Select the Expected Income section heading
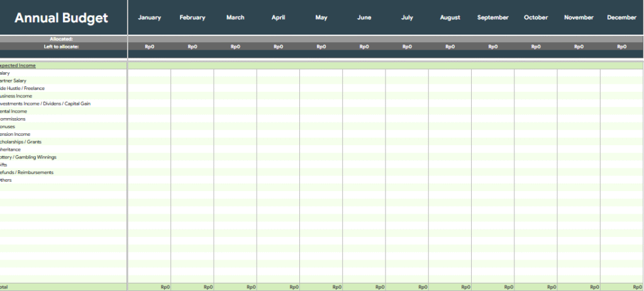 point(18,65)
